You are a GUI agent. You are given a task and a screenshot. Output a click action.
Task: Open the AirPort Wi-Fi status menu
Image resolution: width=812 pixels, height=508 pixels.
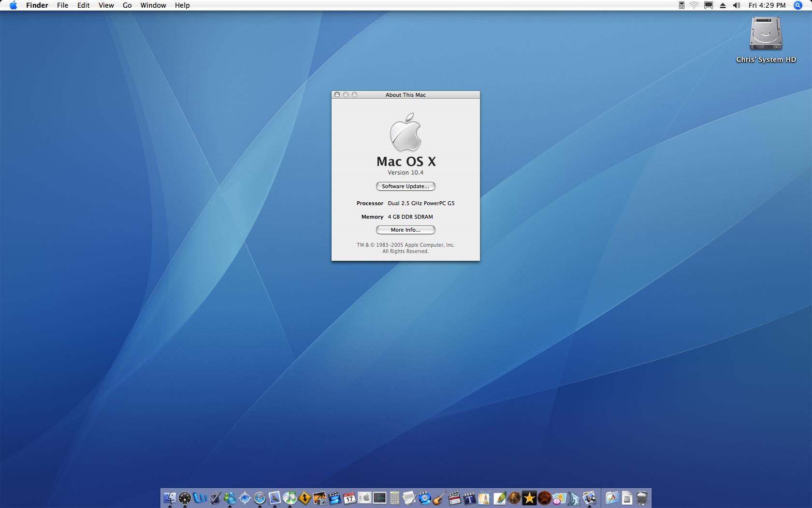click(x=694, y=5)
